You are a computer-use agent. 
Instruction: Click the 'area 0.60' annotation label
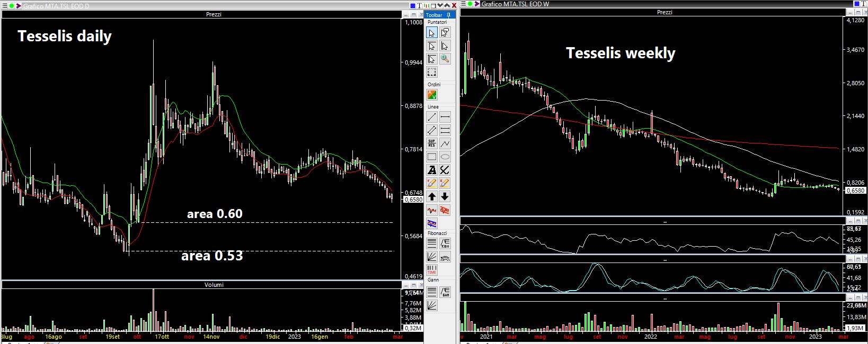point(215,214)
